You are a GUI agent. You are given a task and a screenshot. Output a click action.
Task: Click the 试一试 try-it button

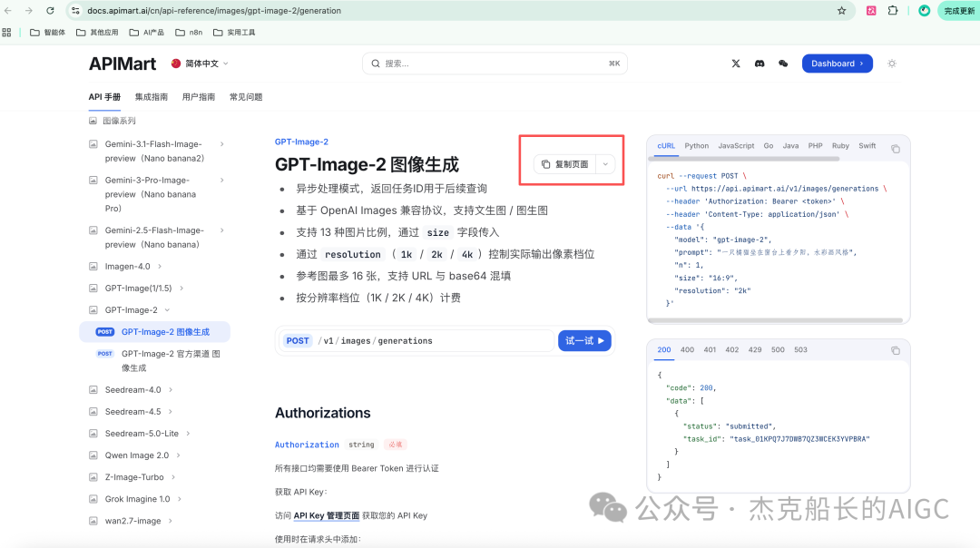point(584,340)
